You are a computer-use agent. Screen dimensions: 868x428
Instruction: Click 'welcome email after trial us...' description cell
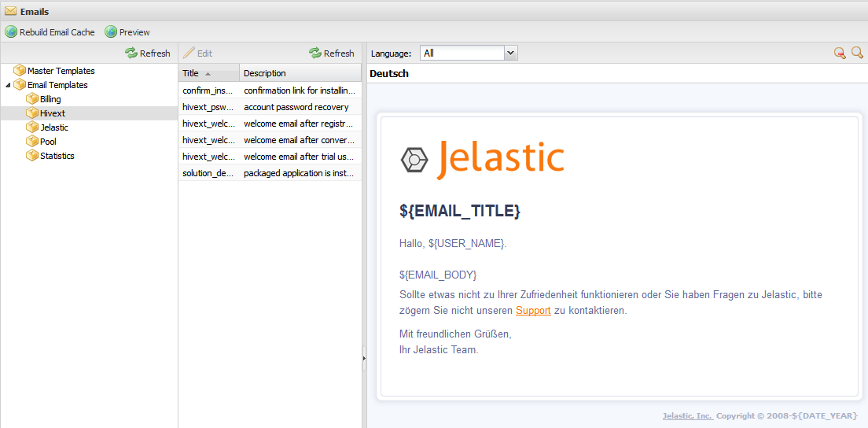[300, 156]
